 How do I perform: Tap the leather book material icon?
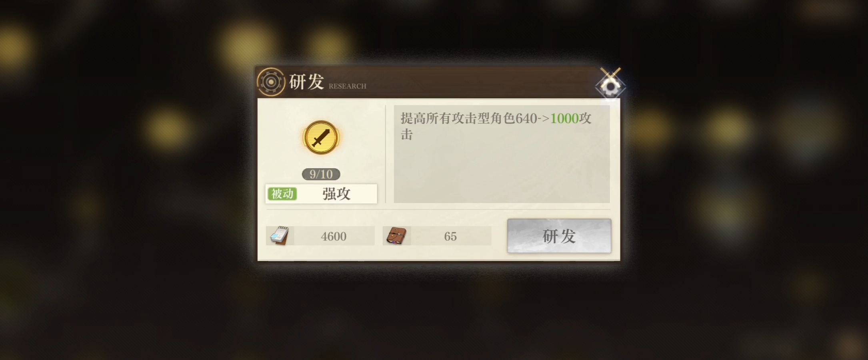point(396,236)
